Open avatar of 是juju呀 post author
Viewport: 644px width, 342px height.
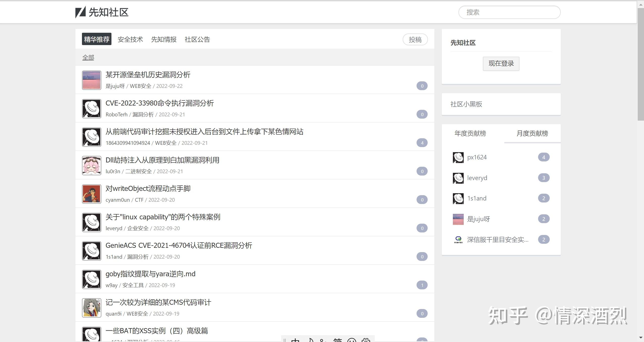click(x=92, y=80)
